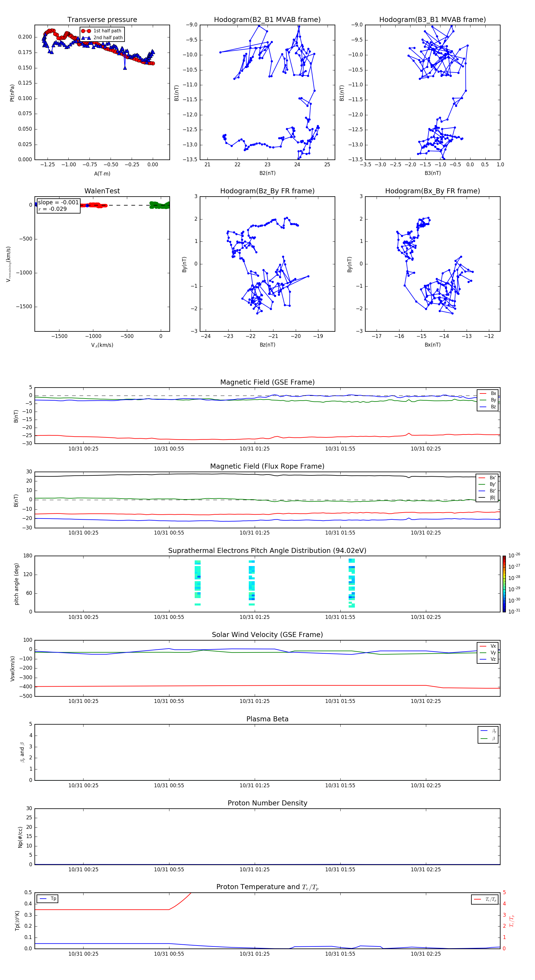Click the "WalenTest" plot title
The width and height of the screenshot is (535, 980).
point(102,191)
